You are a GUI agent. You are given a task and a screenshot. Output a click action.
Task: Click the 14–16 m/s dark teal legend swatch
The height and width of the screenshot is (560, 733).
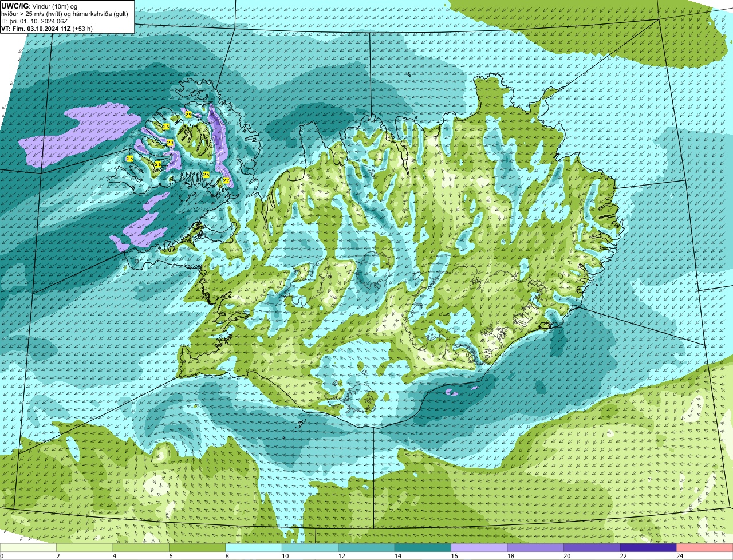423,547
